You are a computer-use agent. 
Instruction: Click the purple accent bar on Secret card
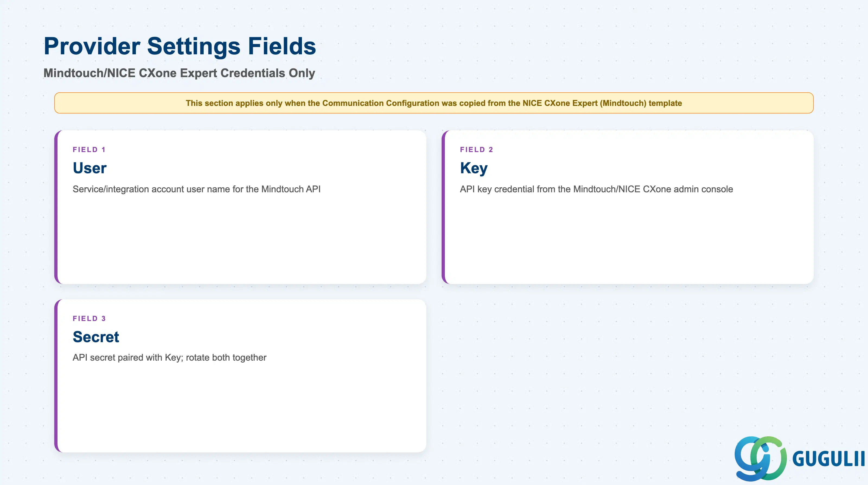point(56,376)
